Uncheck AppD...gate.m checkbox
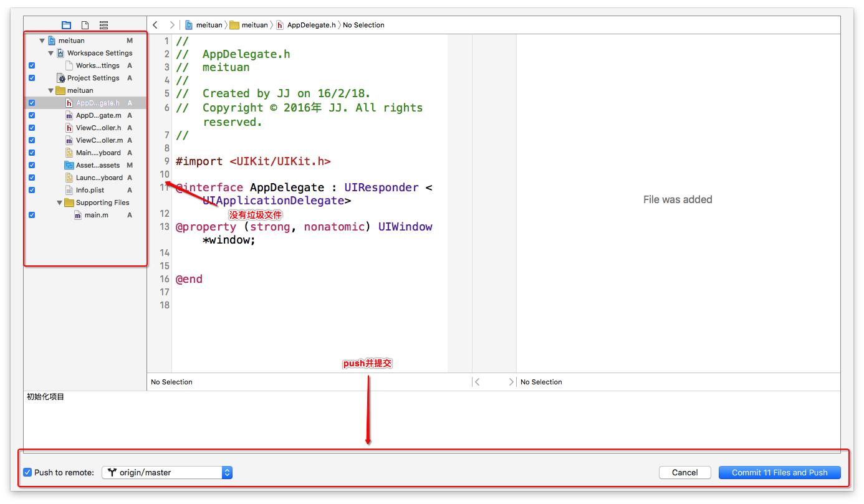This screenshot has width=864, height=504. (32, 115)
